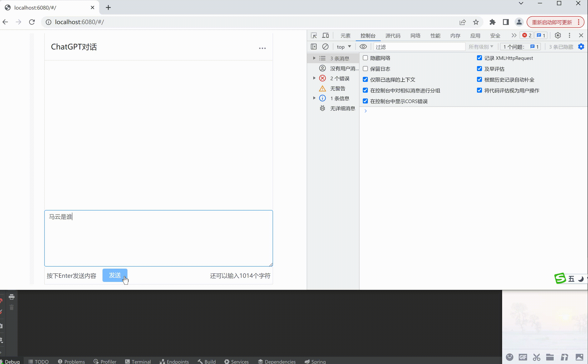Click the chat message textarea
The image size is (588, 364).
pyautogui.click(x=158, y=238)
